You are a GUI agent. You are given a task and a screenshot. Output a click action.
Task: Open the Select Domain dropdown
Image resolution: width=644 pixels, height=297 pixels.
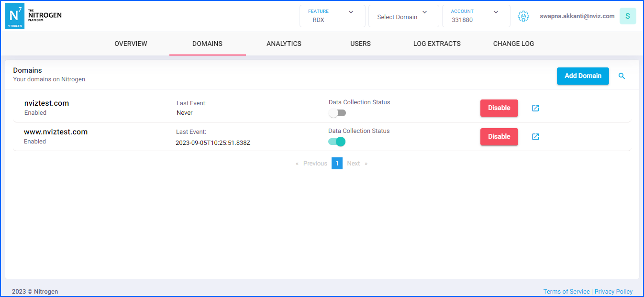(x=403, y=17)
